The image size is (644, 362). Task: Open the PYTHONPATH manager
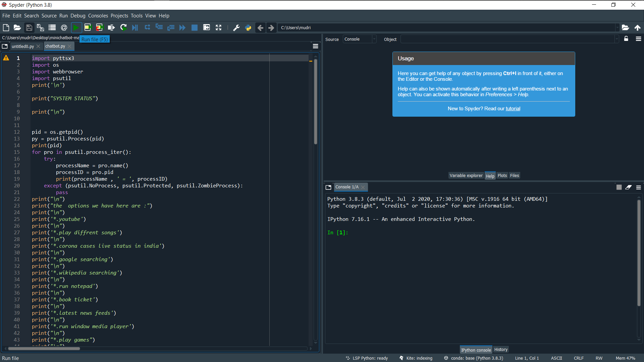tap(248, 27)
